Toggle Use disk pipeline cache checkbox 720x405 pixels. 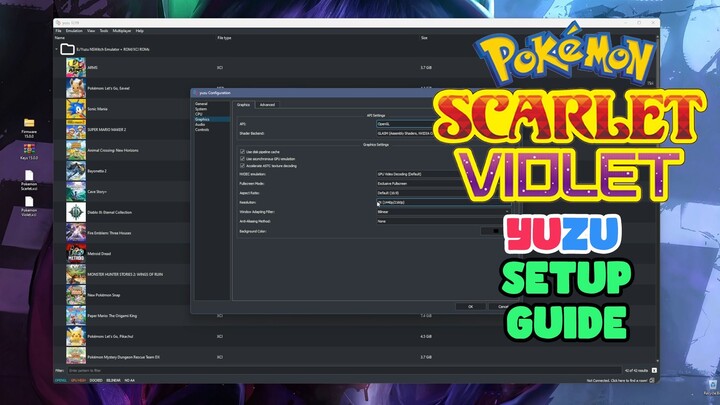[242, 152]
